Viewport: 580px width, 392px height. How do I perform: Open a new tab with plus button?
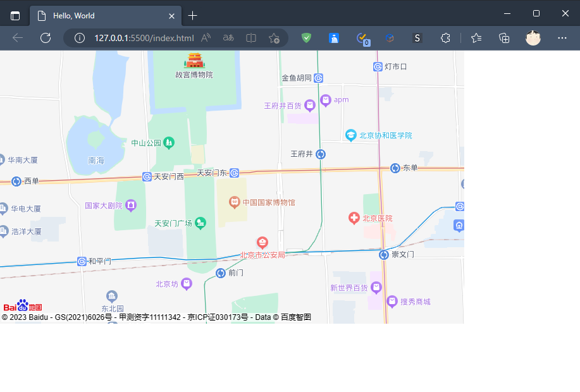pyautogui.click(x=192, y=16)
